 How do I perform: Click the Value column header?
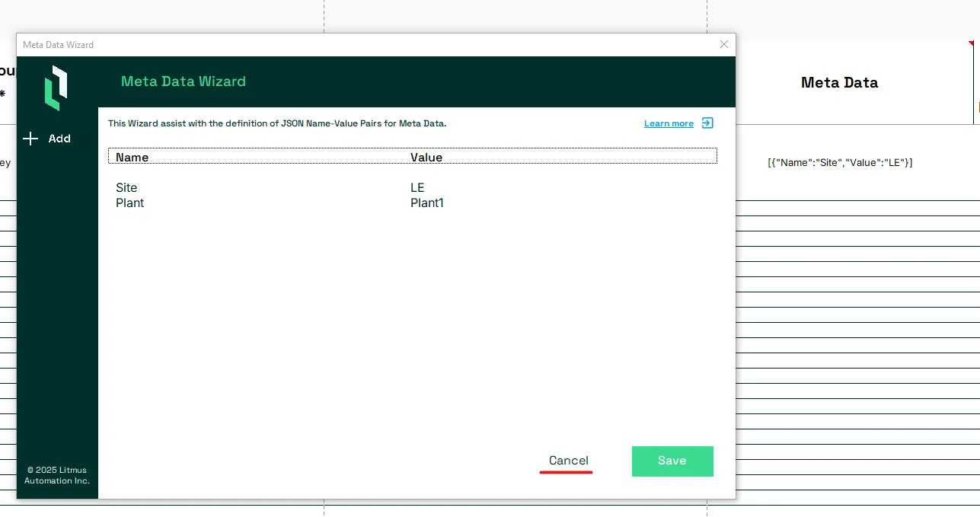pyautogui.click(x=426, y=158)
